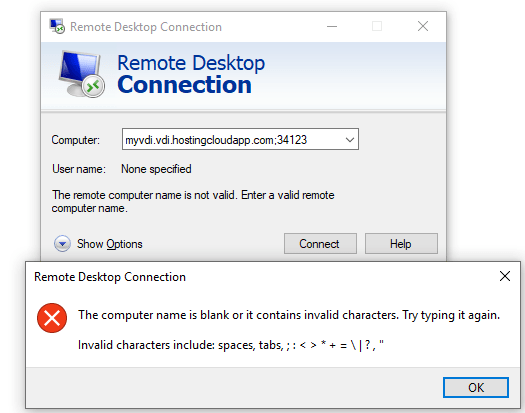Click the Show Options arrow circle icon

[x=62, y=244]
